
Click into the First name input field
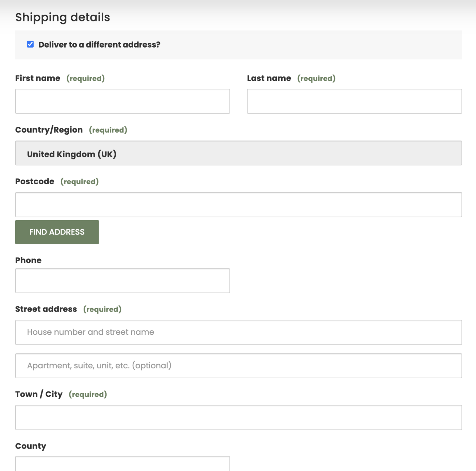tap(122, 101)
